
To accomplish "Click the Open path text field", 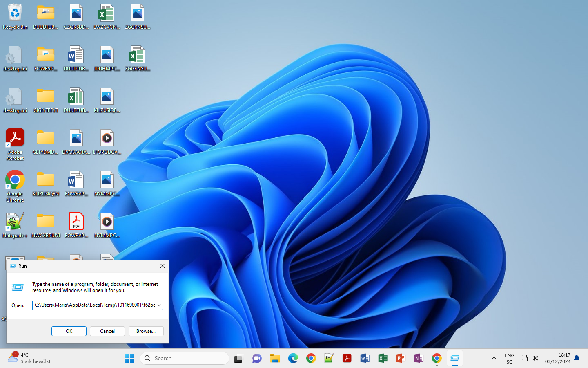I will (x=94, y=305).
